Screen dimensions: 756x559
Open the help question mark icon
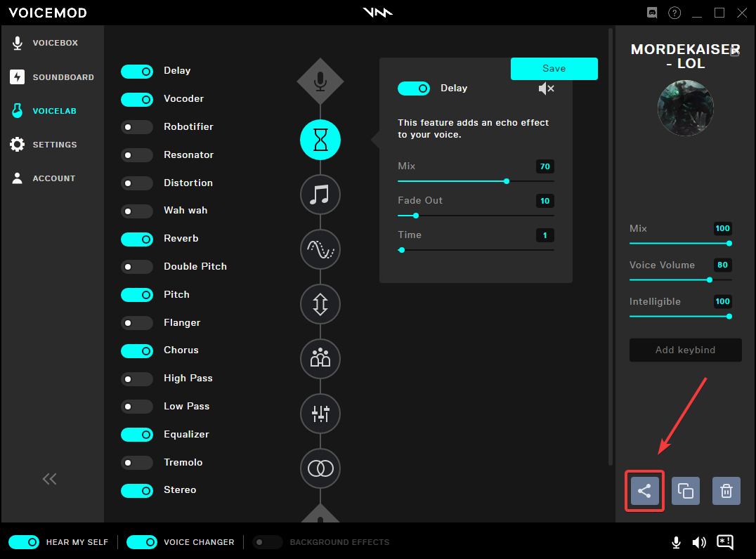[674, 13]
